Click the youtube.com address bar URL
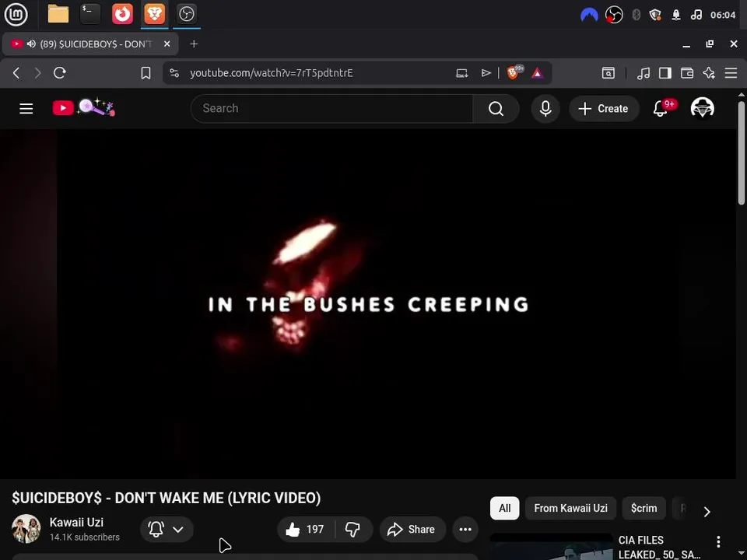This screenshot has height=560, width=747. 272,73
